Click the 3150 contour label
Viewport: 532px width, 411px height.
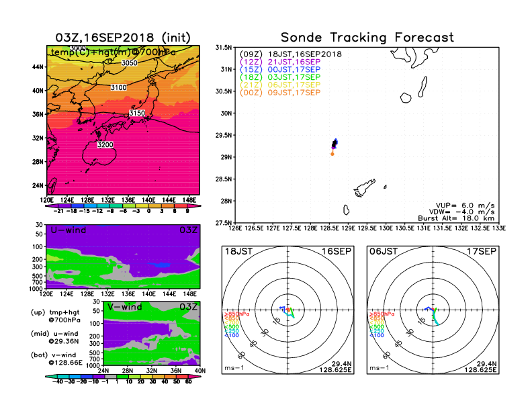pos(137,113)
